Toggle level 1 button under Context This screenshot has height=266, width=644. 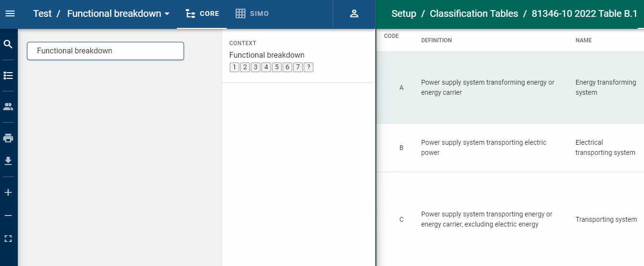(234, 67)
